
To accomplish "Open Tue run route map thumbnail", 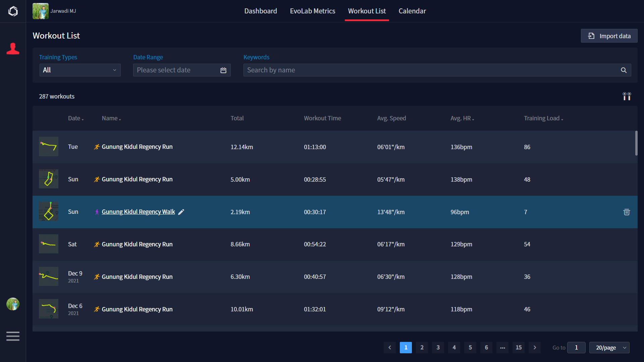I will [49, 146].
